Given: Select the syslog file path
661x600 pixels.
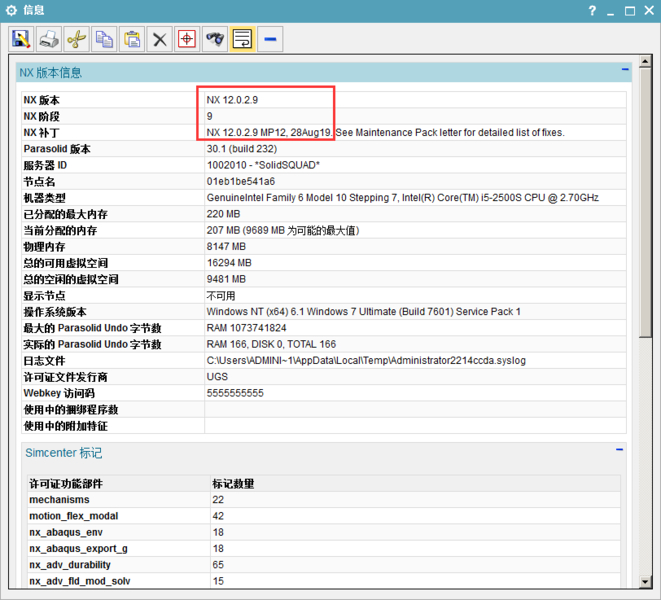Looking at the screenshot, I should pos(366,361).
